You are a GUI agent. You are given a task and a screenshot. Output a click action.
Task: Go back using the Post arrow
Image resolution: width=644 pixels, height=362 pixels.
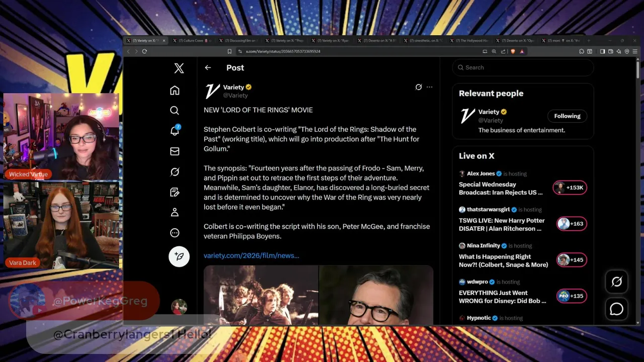pyautogui.click(x=208, y=67)
